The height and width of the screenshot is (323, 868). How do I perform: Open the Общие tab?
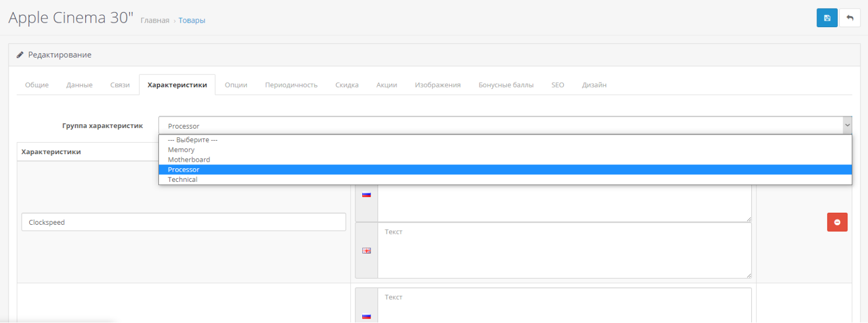[x=37, y=85]
